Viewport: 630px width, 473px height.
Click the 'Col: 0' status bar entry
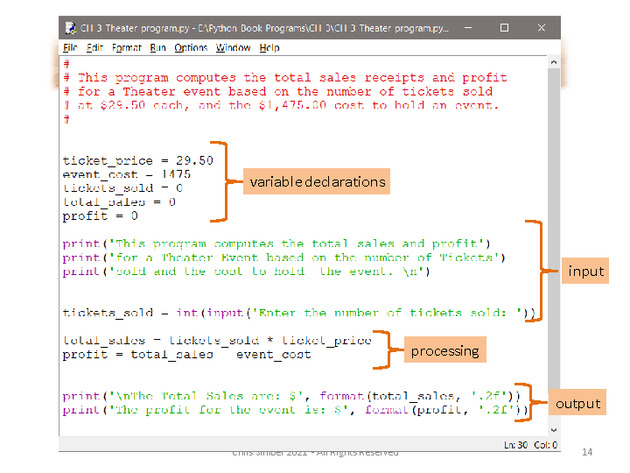coord(545,445)
